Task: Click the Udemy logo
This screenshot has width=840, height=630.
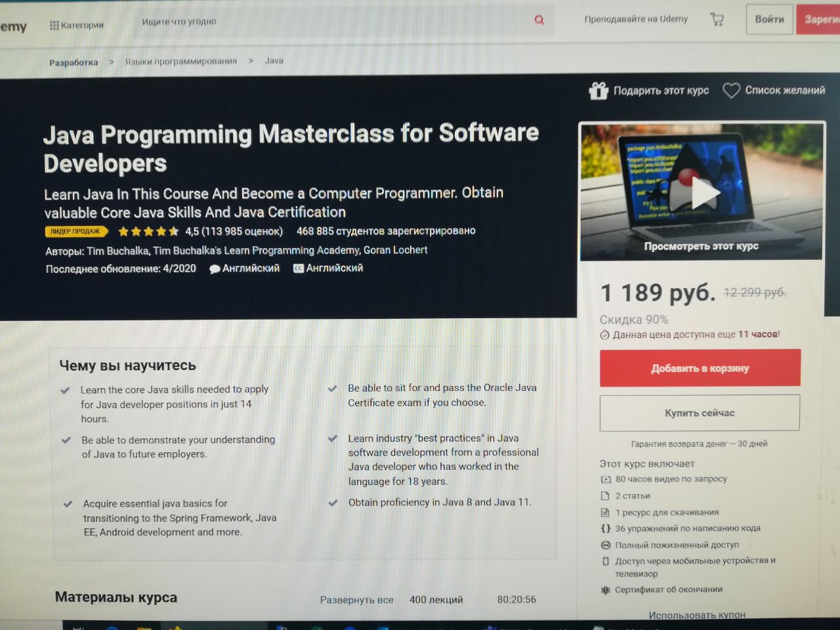Action: pyautogui.click(x=13, y=26)
